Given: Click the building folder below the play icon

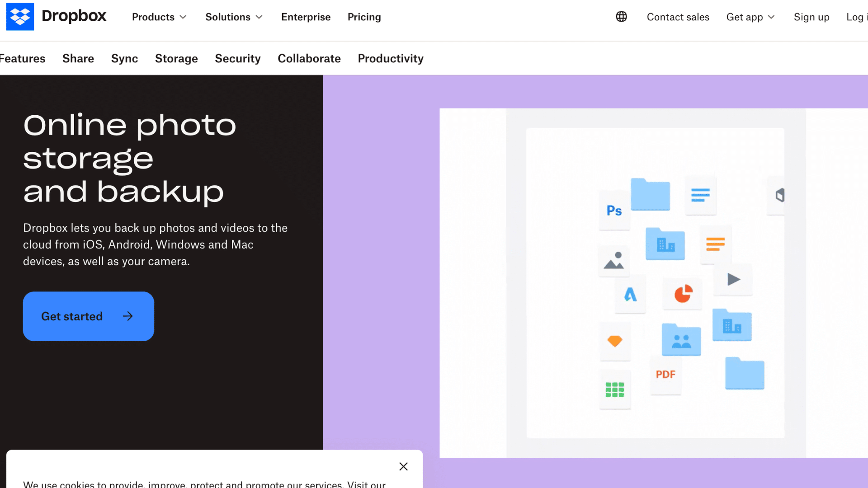Looking at the screenshot, I should [x=732, y=325].
